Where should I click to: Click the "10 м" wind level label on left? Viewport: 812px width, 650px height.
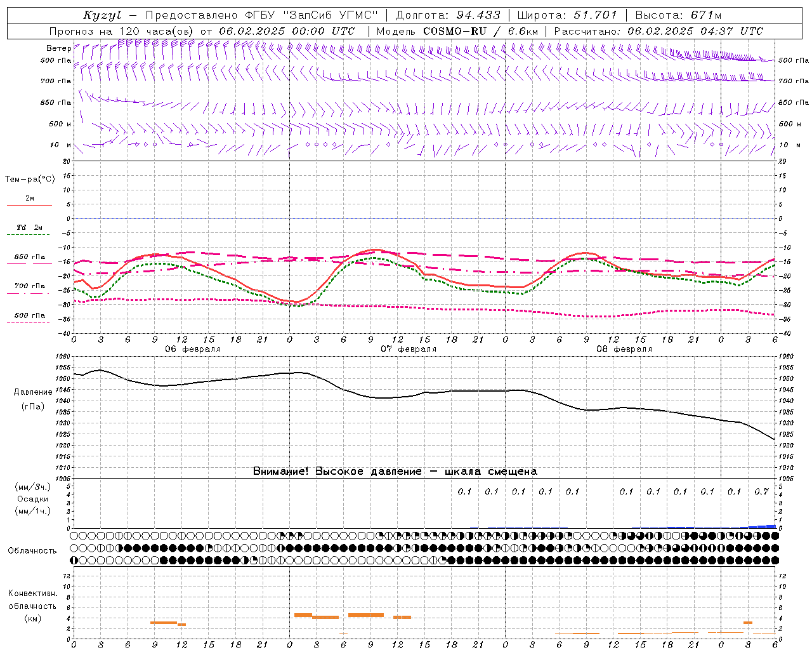click(60, 145)
